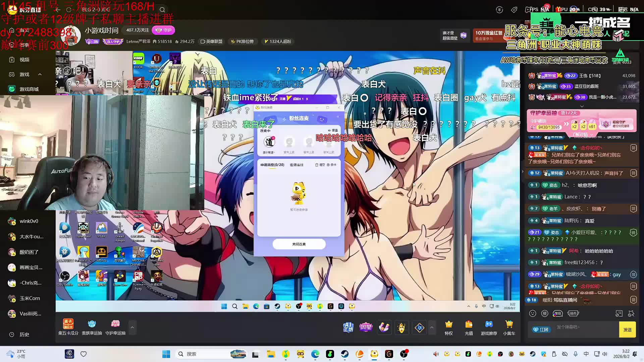Toggle the microphone tray icon
644x362 pixels.
coord(576,354)
